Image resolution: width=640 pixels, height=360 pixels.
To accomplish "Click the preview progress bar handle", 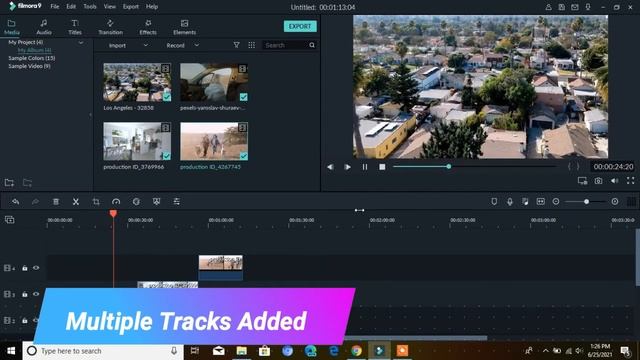I will (449, 167).
